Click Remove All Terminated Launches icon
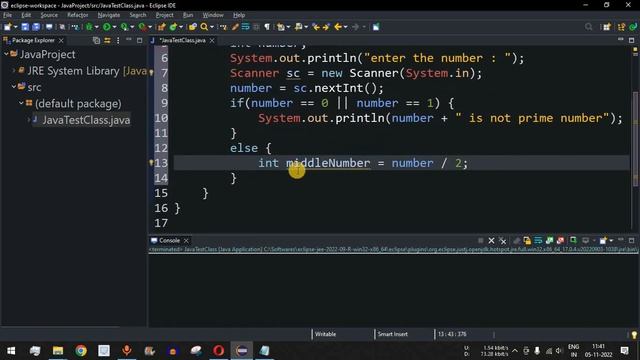 point(503,241)
